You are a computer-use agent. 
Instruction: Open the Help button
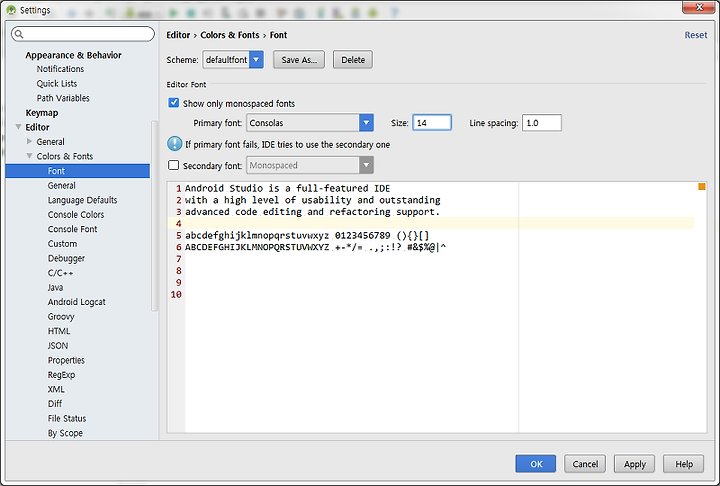(683, 463)
